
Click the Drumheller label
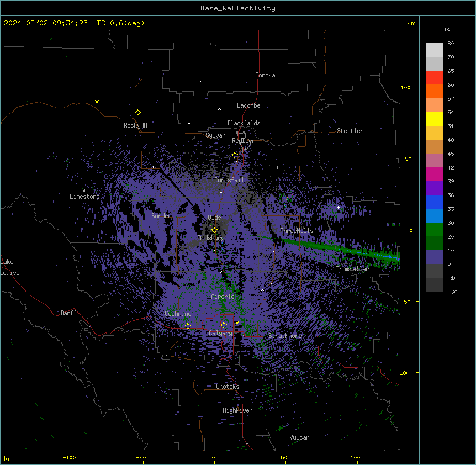coord(352,269)
